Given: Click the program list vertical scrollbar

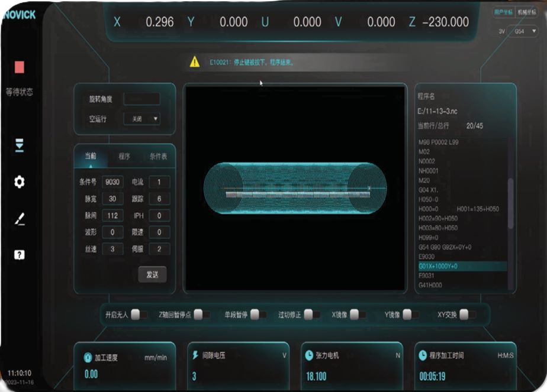Looking at the screenshot, I should point(510,204).
